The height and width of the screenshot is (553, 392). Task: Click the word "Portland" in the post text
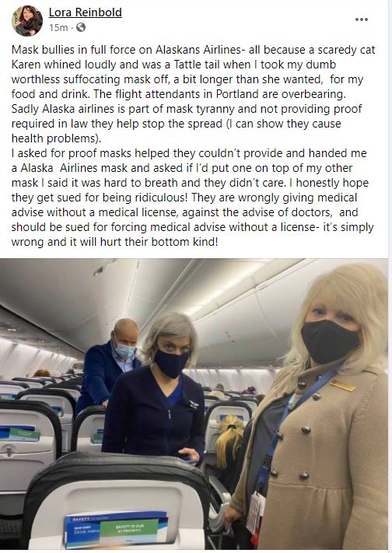click(x=237, y=94)
